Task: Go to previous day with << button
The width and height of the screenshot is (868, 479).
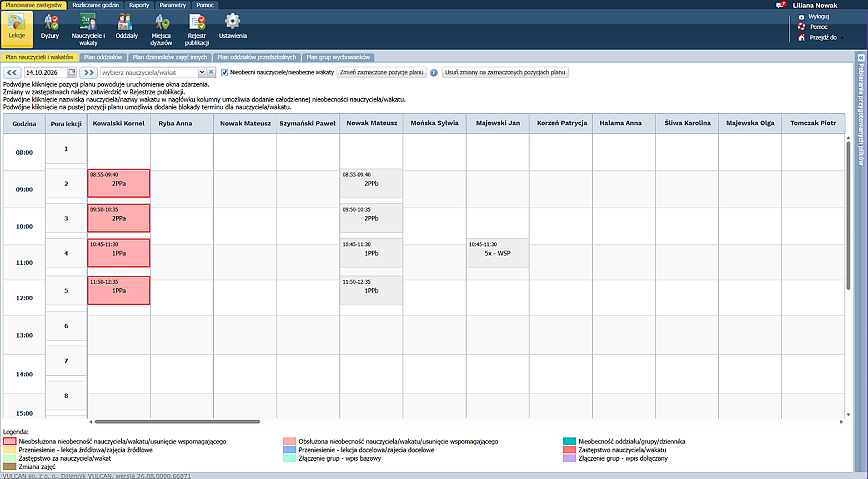Action: coord(12,73)
